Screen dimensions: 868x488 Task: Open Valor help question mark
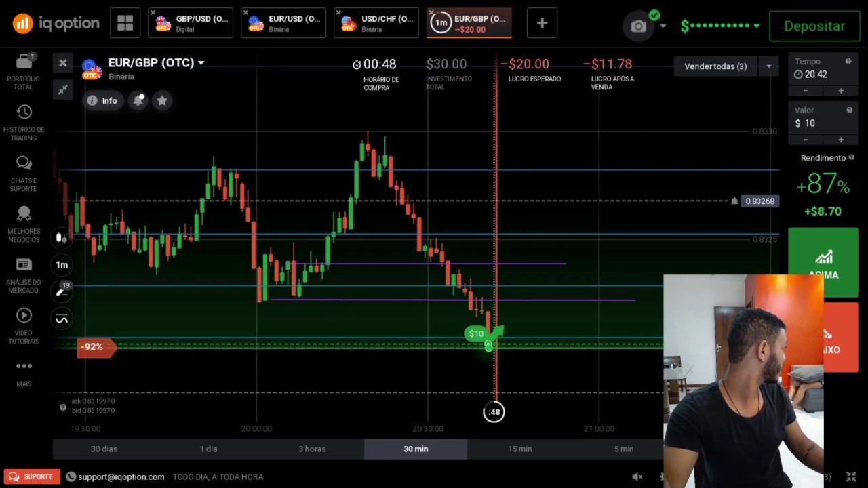tap(849, 110)
